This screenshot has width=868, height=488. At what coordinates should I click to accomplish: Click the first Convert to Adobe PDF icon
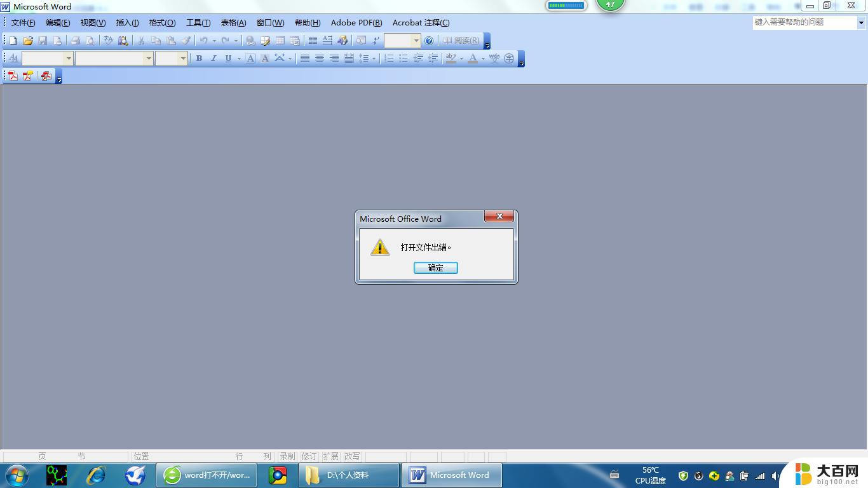[x=13, y=76]
